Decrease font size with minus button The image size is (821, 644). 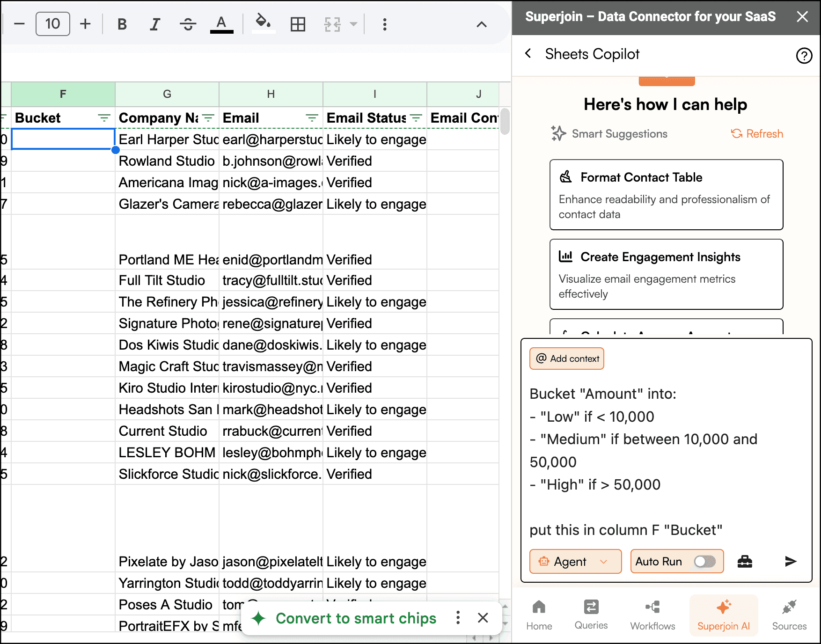(x=19, y=24)
